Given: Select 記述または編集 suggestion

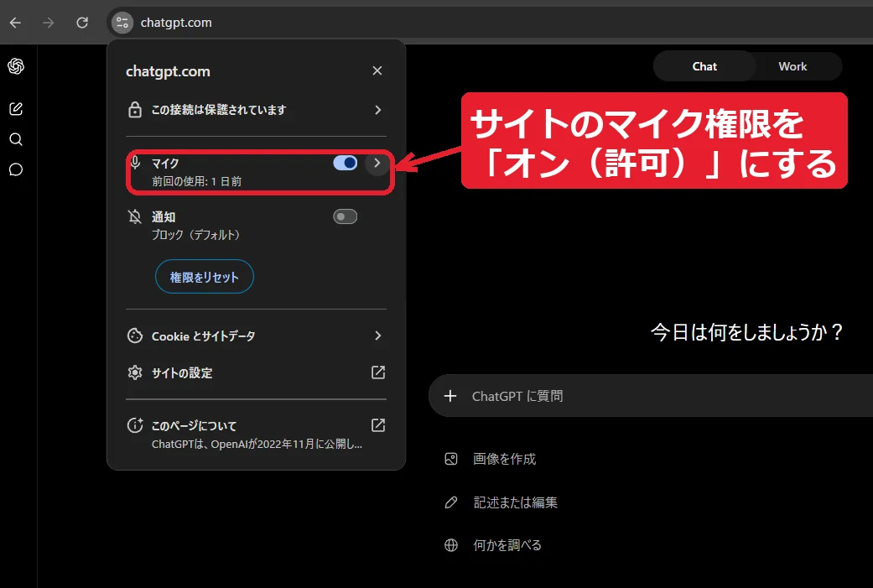Looking at the screenshot, I should click(516, 502).
